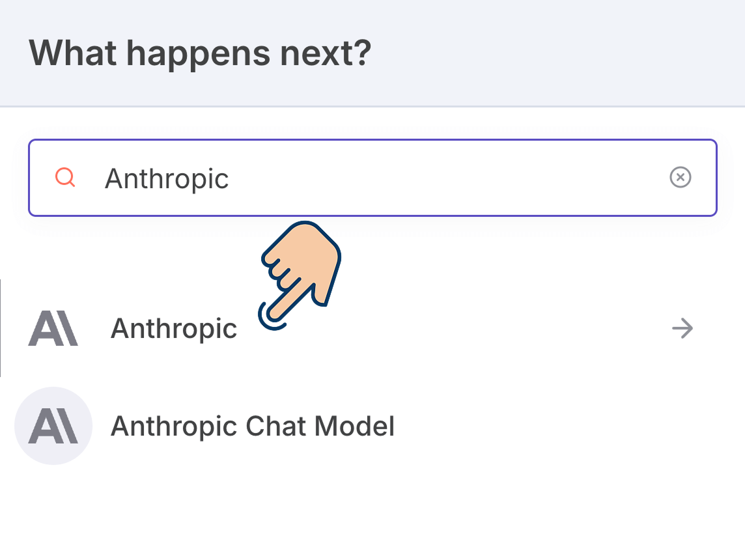
Task: Select the "Anthropic" result label
Action: coord(174,328)
